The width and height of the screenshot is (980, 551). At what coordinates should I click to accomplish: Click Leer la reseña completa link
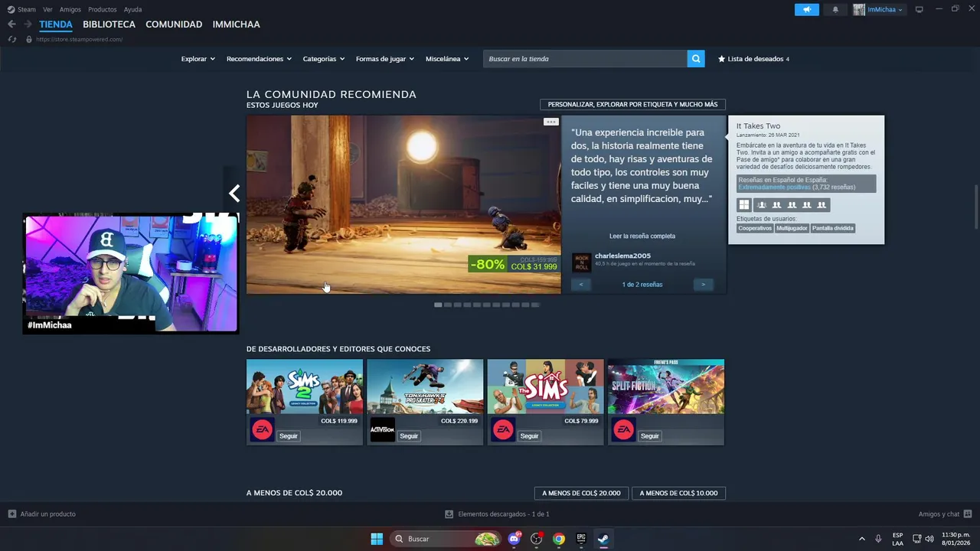point(642,236)
